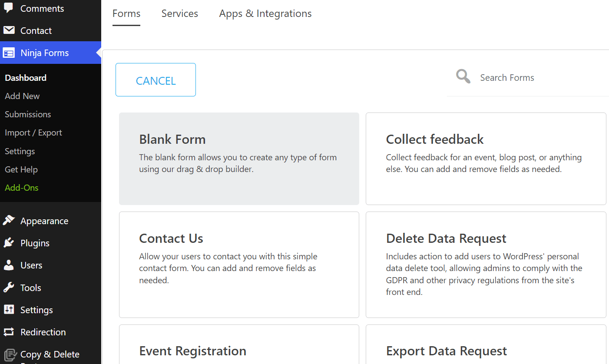Open the Apps & Integrations tab

pos(265,13)
